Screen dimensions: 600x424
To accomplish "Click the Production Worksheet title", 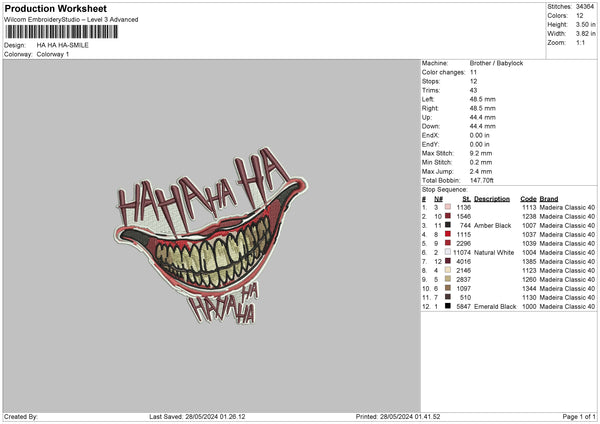I will click(x=55, y=8).
